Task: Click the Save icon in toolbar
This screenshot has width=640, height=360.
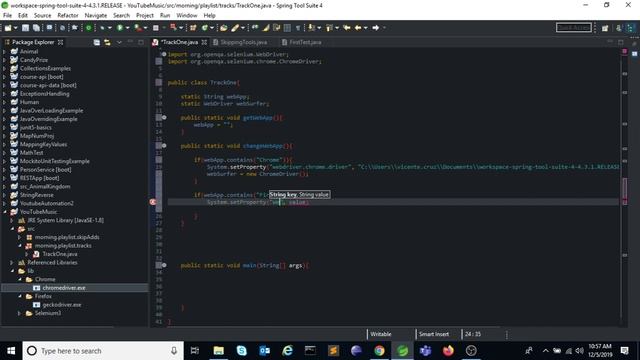Action: point(25,28)
